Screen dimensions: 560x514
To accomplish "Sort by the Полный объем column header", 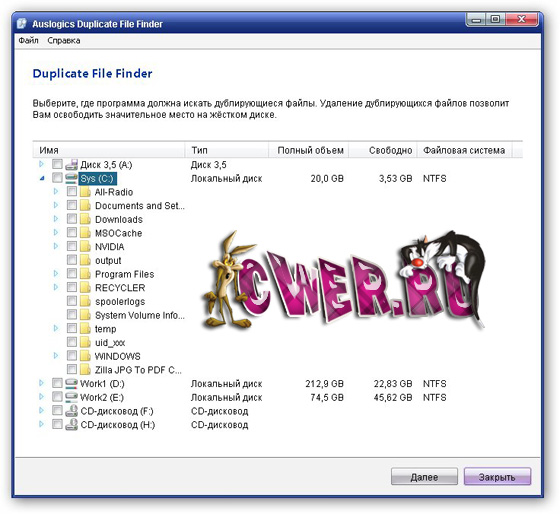I will tap(309, 150).
